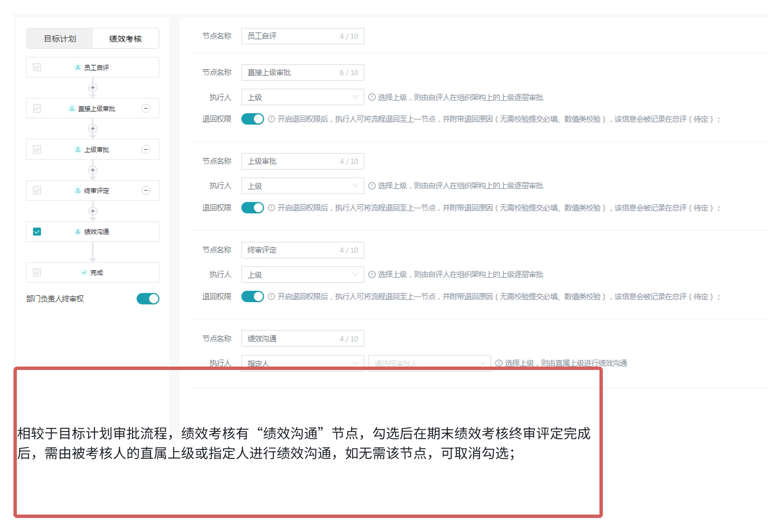782x532 pixels.
Task: Switch to the 绩效考核 tab
Action: [x=125, y=39]
